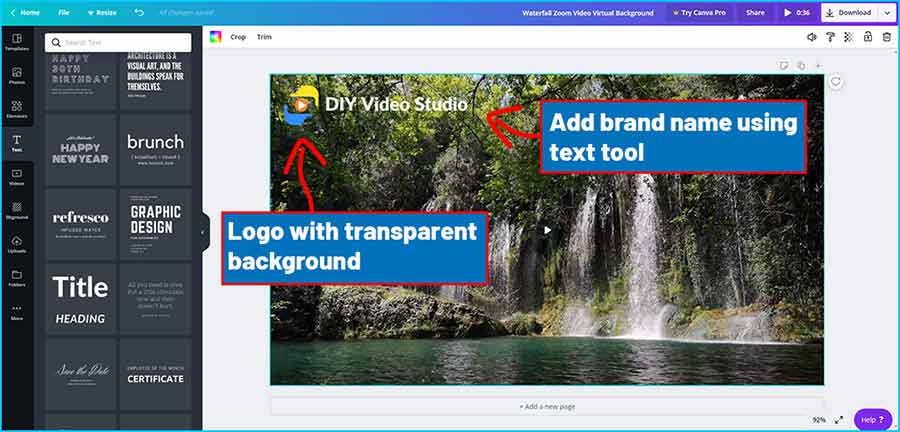Enter fullscreen presentation mode
Viewport: 900px width, 432px height.
839,420
